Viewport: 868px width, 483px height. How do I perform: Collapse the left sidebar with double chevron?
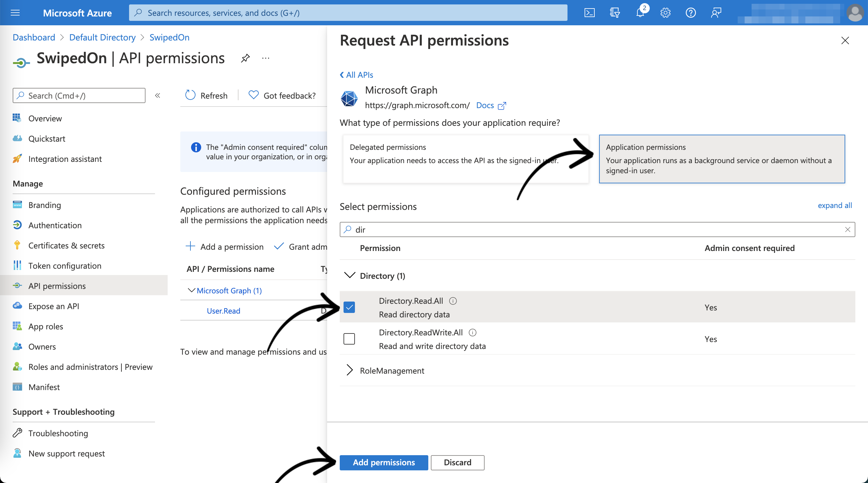pyautogui.click(x=158, y=95)
